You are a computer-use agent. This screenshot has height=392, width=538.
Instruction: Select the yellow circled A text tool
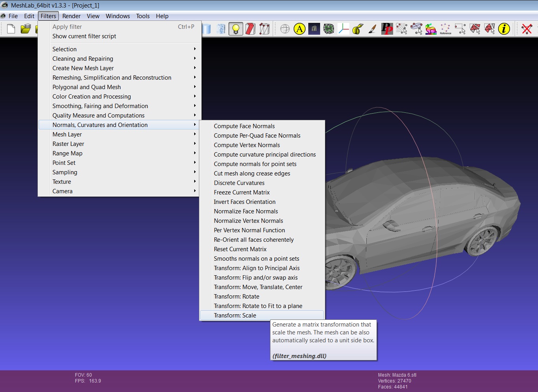point(299,28)
